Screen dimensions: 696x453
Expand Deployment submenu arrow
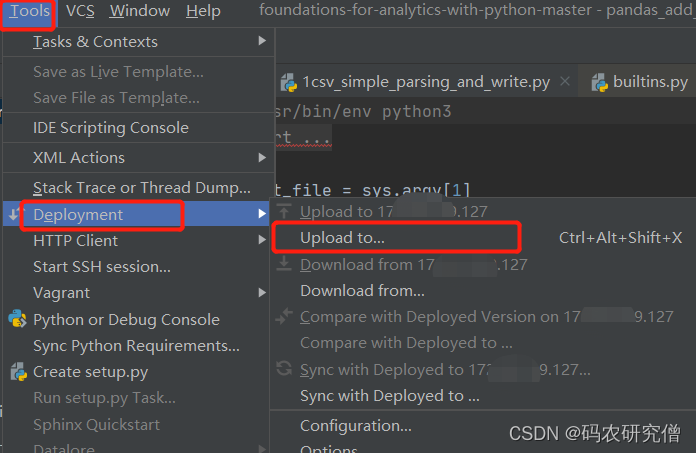coord(262,214)
